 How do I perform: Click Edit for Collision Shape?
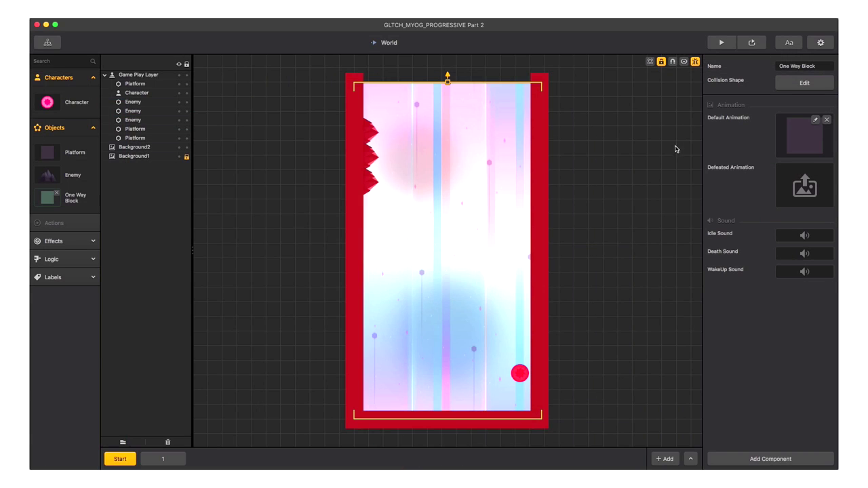[804, 83]
